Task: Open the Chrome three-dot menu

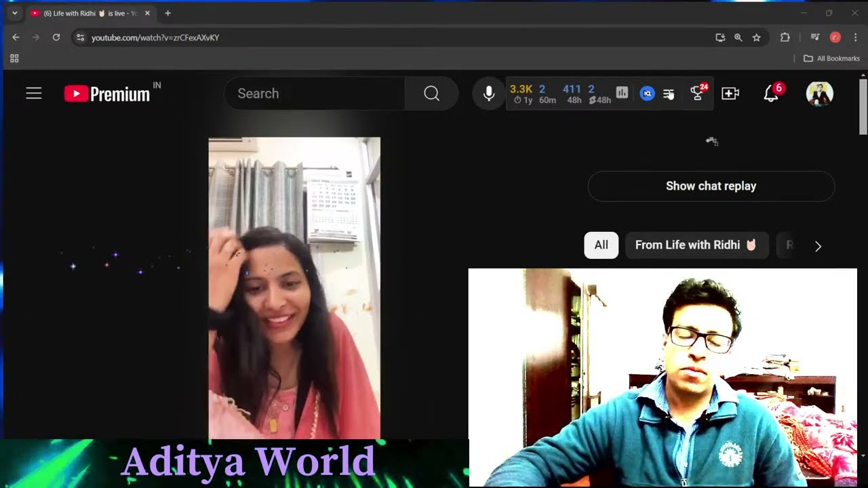Action: (855, 37)
